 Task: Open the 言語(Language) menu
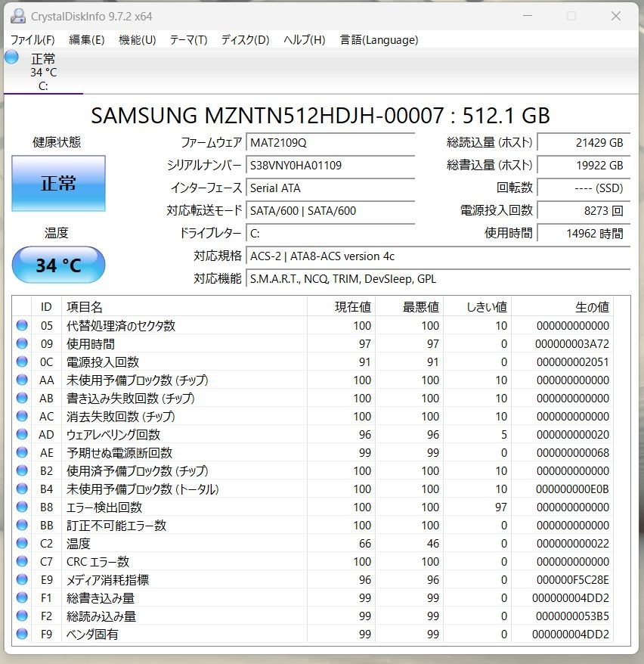[x=379, y=40]
